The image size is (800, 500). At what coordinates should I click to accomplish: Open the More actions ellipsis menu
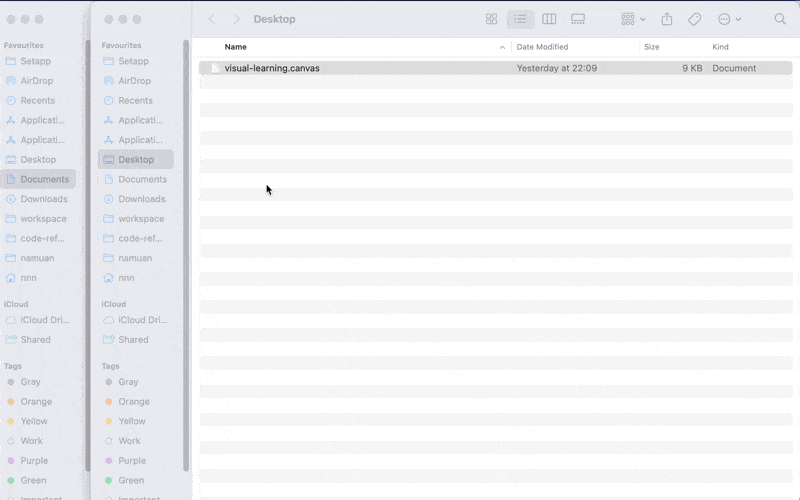(x=729, y=19)
